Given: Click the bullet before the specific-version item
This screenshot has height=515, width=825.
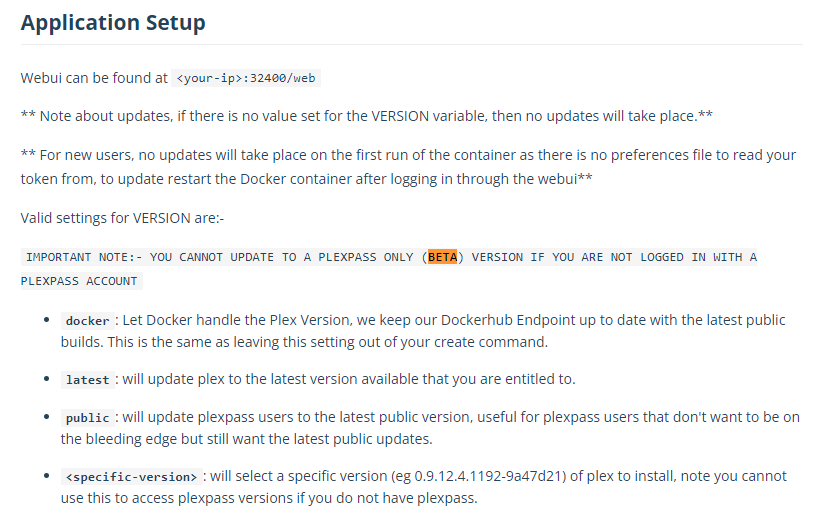Looking at the screenshot, I should (47, 476).
